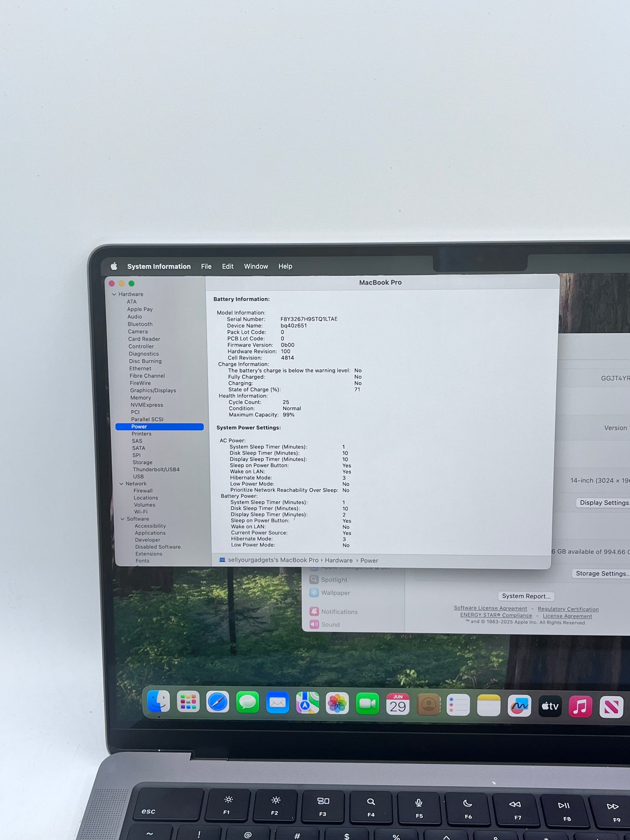Screen dimensions: 630x840
Task: Click the Storage Settings button
Action: [601, 574]
